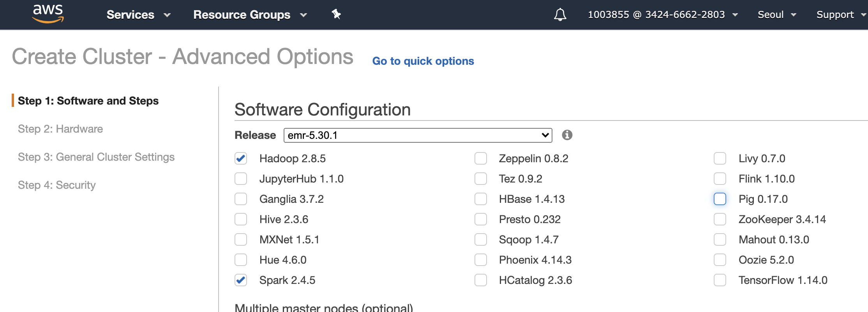Open the account 1003855 menu
868x312 pixels.
tap(662, 15)
